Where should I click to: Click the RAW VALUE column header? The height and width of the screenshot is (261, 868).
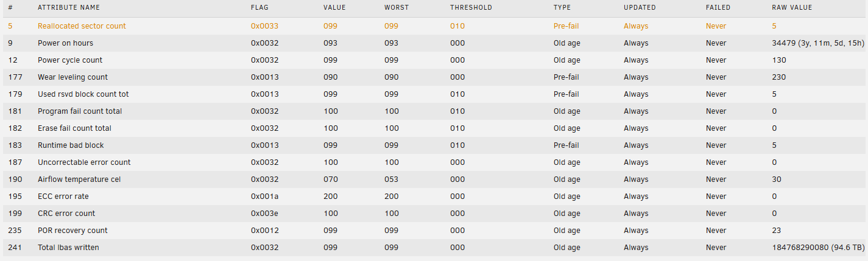point(792,7)
